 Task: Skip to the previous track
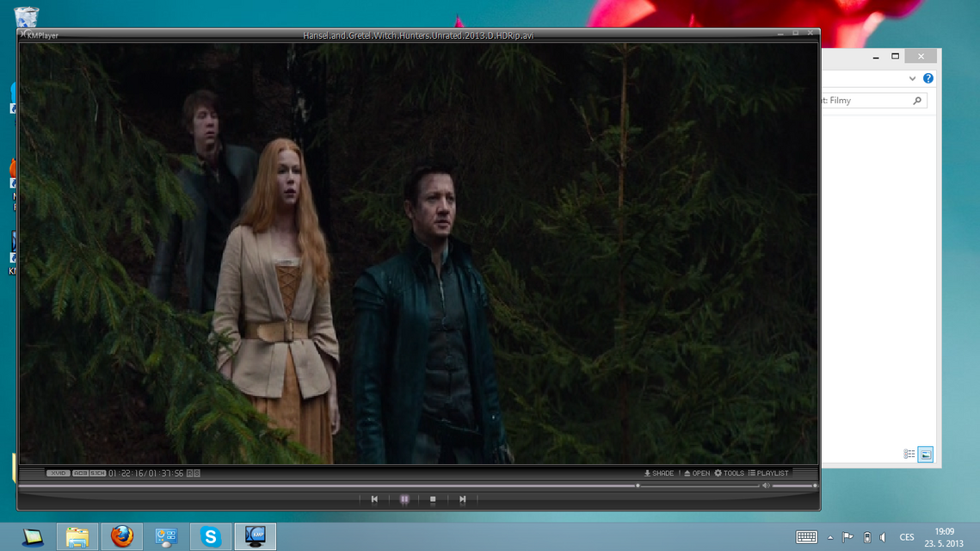(374, 499)
